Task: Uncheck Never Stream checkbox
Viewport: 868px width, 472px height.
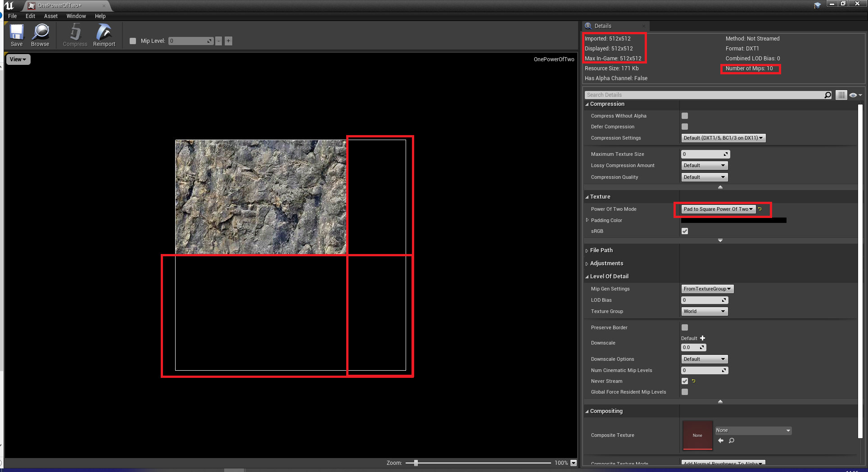Action: (685, 381)
